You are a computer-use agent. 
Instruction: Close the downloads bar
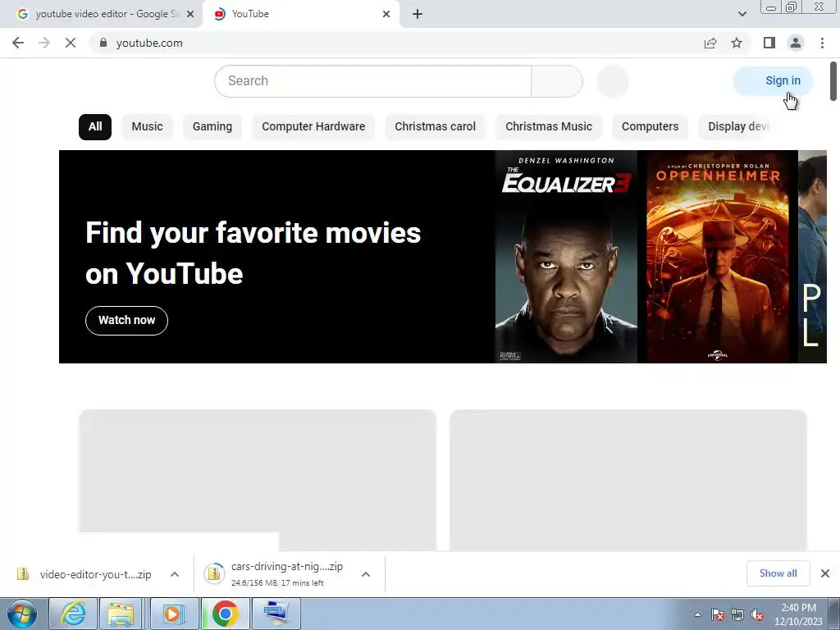tap(825, 573)
